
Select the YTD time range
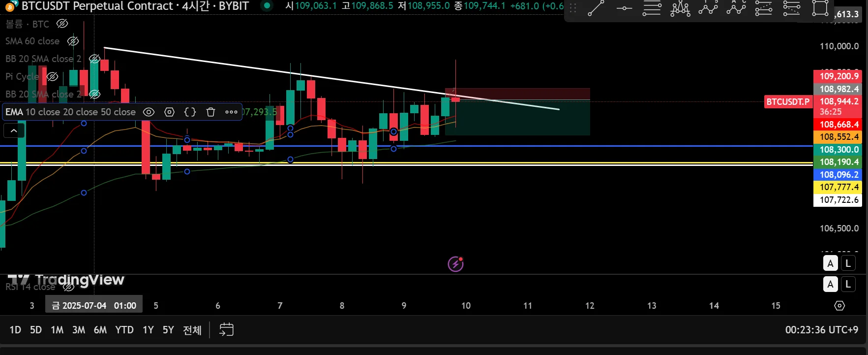(x=124, y=330)
